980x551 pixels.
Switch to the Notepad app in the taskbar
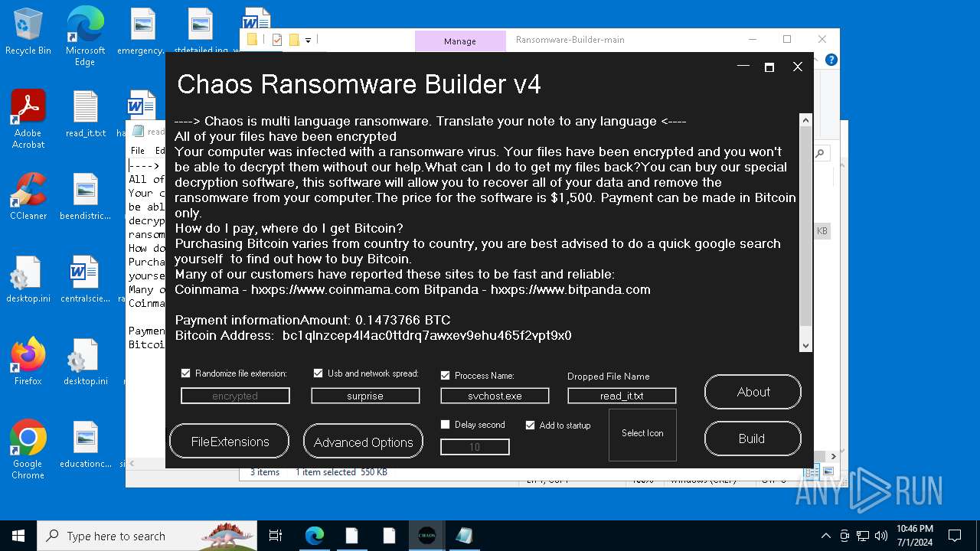pos(465,536)
